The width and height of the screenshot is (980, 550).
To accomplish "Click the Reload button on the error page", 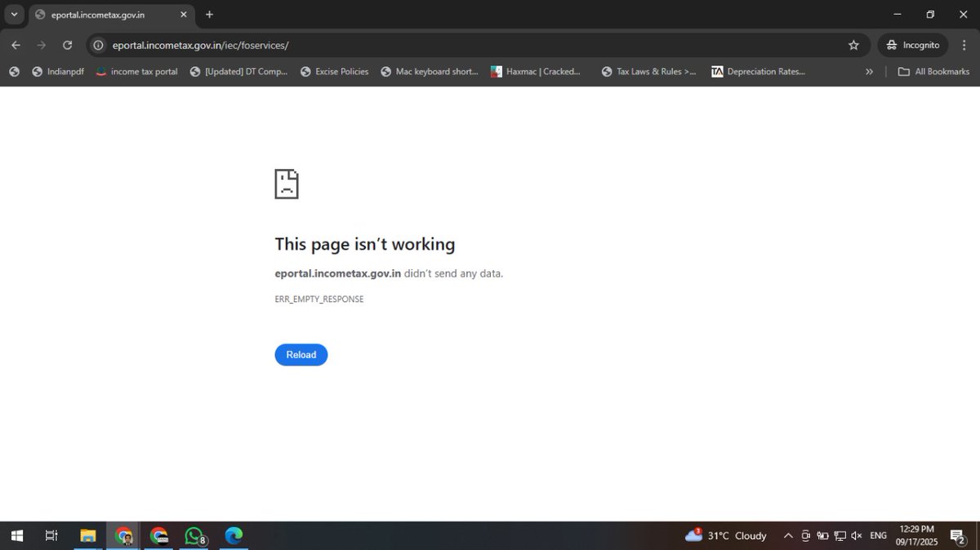I will 301,354.
